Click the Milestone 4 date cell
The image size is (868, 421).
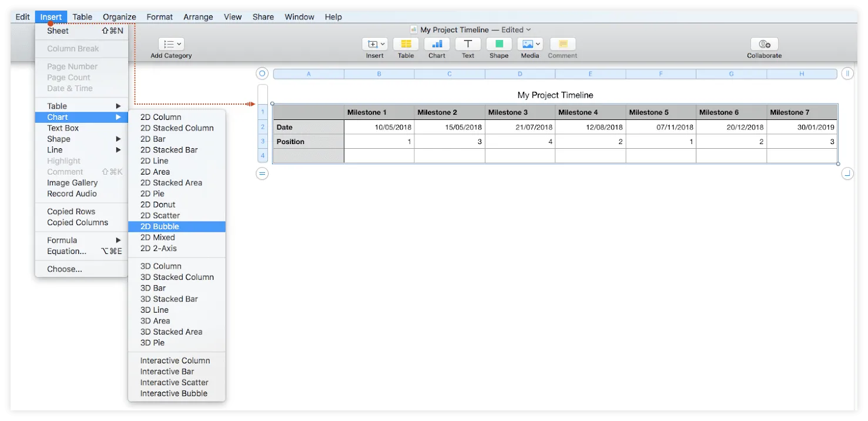590,127
